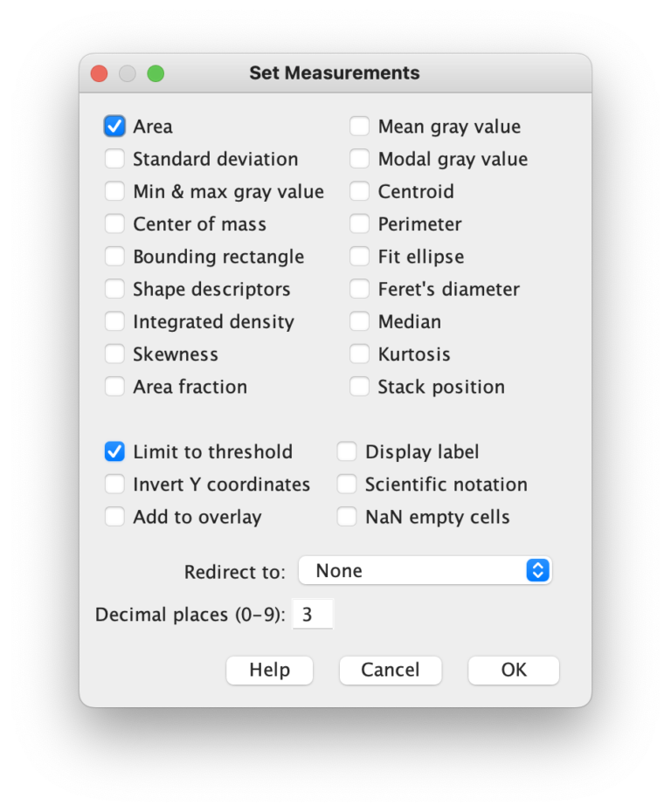Enable the Centroid checkbox
This screenshot has width=671, height=812.
pyautogui.click(x=359, y=191)
